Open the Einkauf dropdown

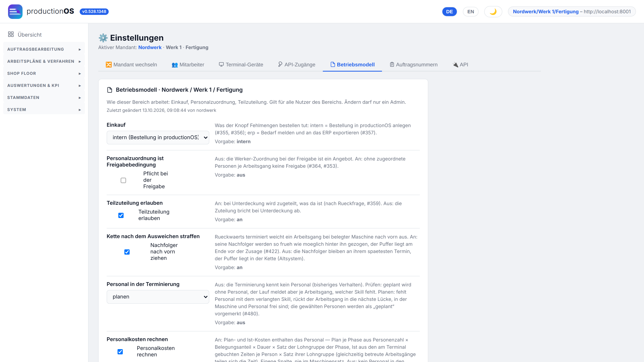click(x=158, y=137)
